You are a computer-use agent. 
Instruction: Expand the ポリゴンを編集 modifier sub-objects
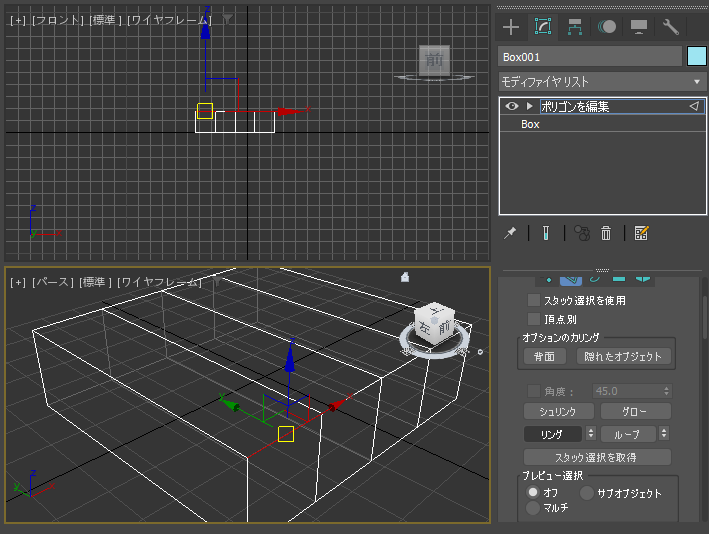529,106
